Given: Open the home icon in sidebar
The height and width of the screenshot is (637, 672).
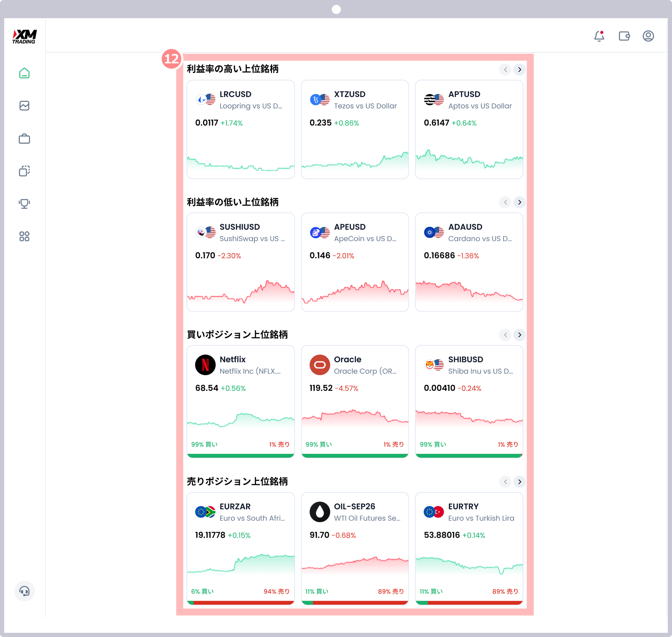Looking at the screenshot, I should 24,73.
